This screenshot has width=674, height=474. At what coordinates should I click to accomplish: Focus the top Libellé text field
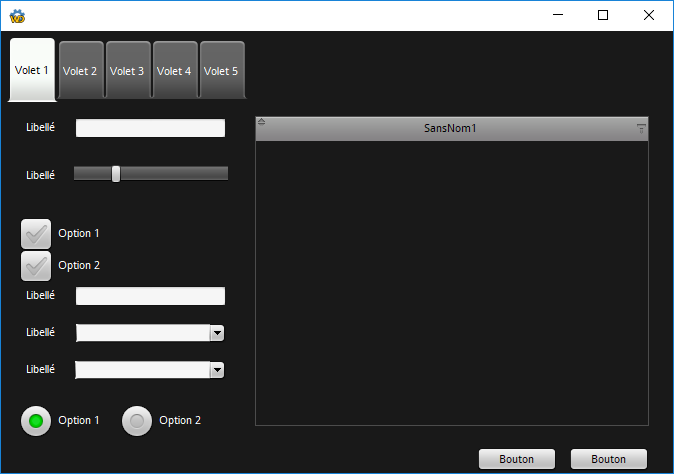point(150,128)
